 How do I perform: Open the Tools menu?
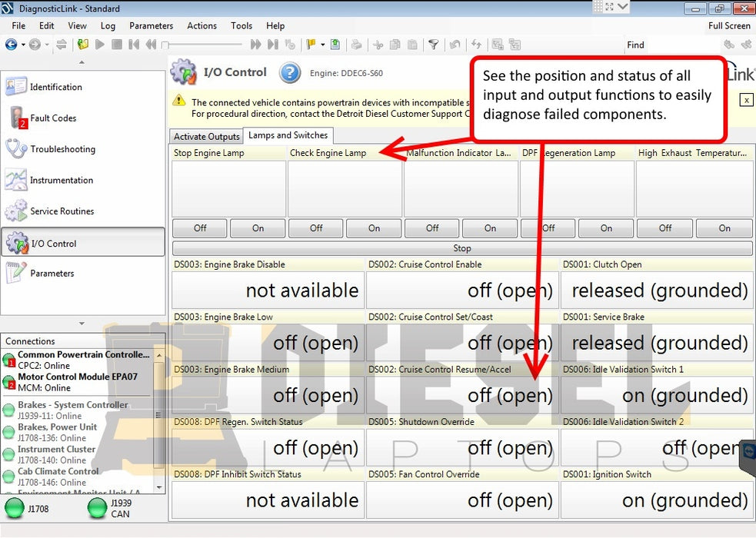[x=241, y=25]
